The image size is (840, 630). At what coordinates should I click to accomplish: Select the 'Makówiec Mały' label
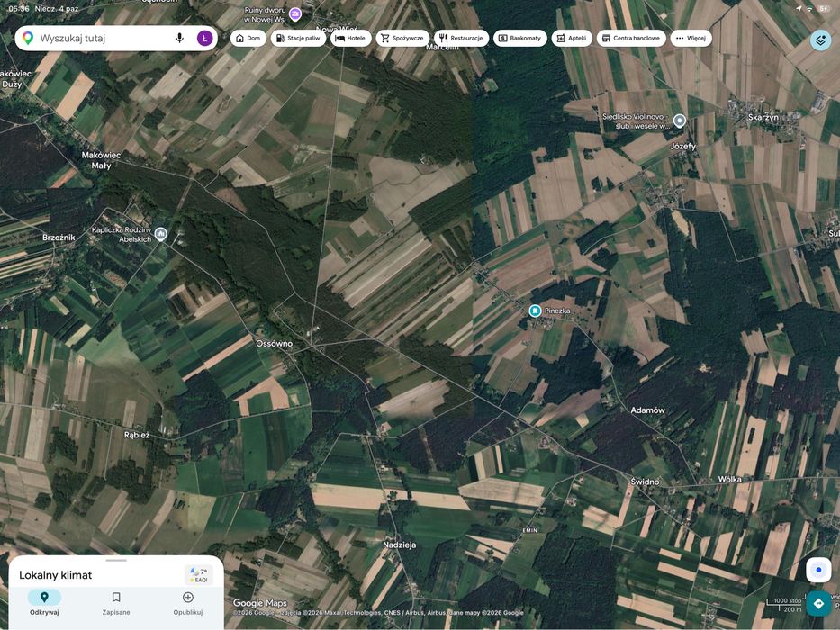[101, 160]
